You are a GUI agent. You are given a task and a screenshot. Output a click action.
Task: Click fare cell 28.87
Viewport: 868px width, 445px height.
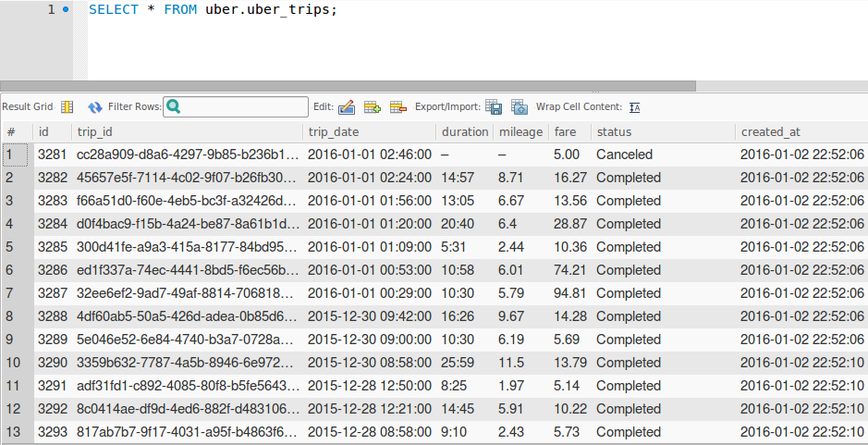(x=569, y=224)
